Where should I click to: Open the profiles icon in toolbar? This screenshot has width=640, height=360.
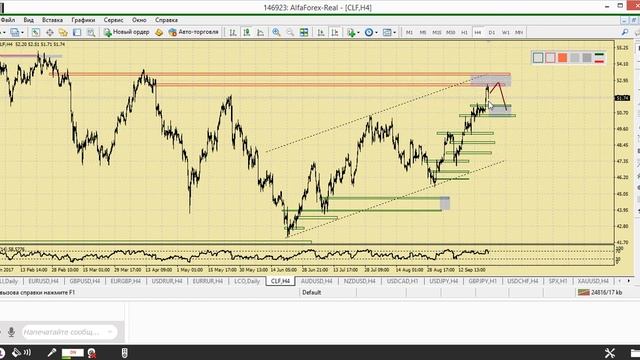[x=15, y=32]
